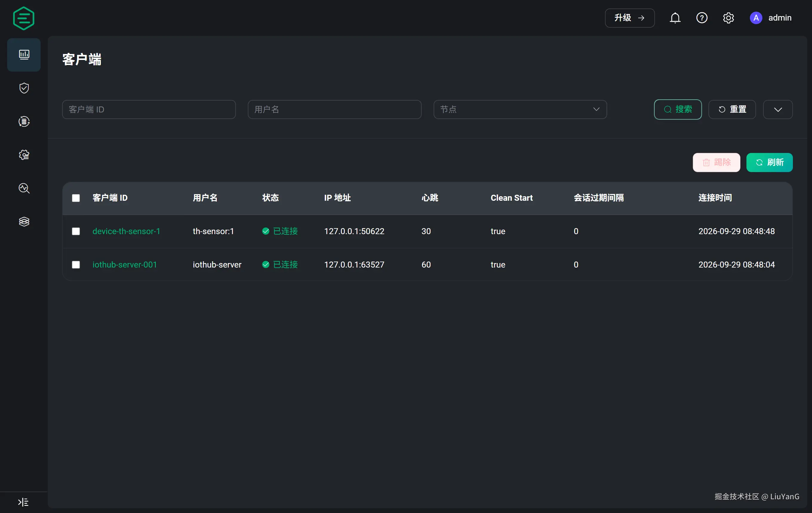The width and height of the screenshot is (812, 513).
Task: Open the stacked layers sidebar icon
Action: 24,221
